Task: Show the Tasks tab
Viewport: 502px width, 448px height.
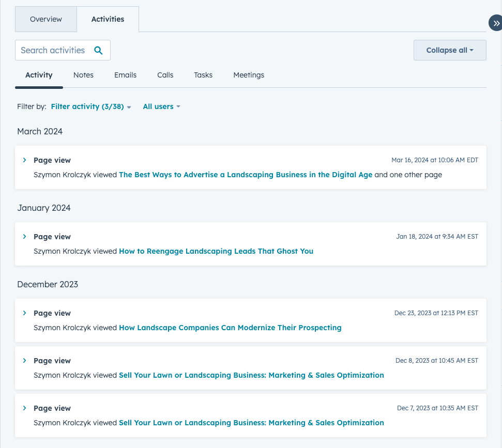Action: (203, 75)
